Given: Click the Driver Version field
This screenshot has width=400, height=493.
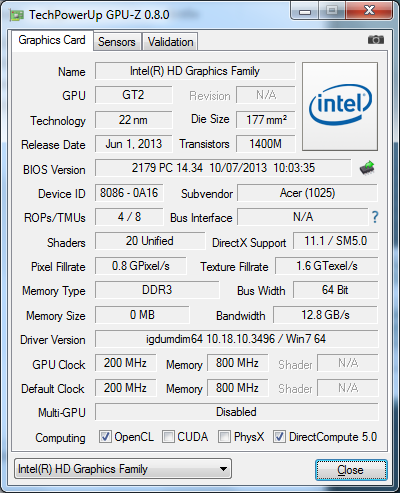Looking at the screenshot, I should coord(236,339).
